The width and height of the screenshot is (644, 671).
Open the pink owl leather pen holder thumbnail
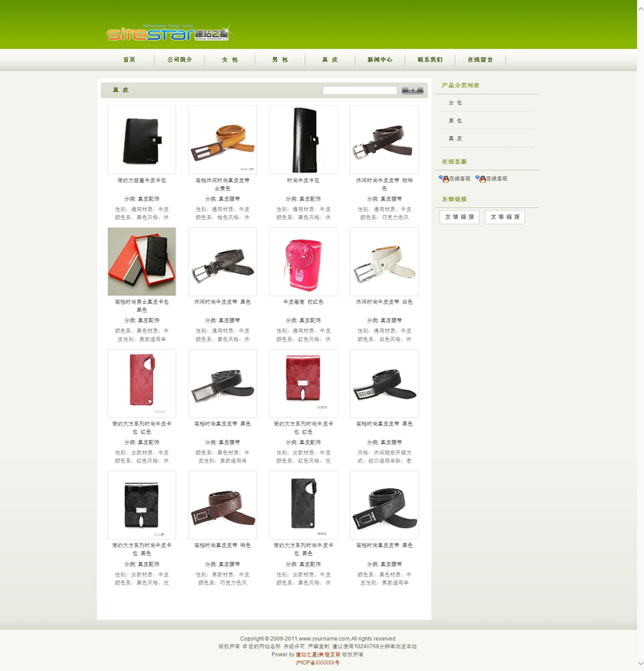click(303, 261)
